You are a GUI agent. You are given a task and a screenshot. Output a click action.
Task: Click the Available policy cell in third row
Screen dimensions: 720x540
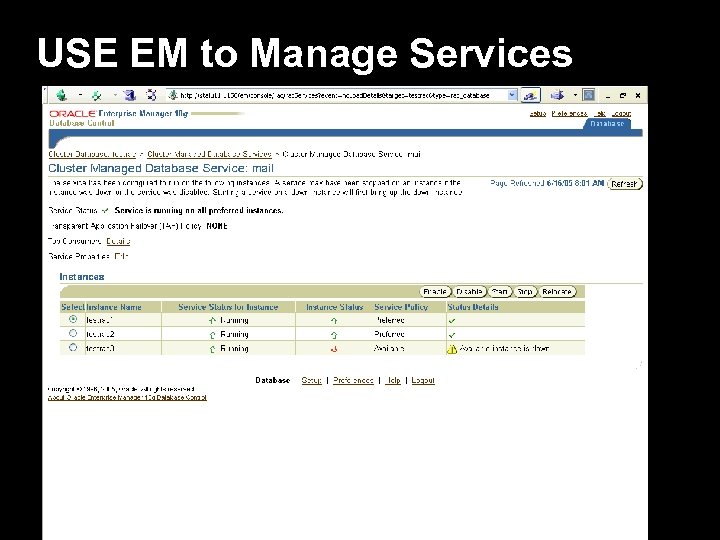click(x=389, y=349)
